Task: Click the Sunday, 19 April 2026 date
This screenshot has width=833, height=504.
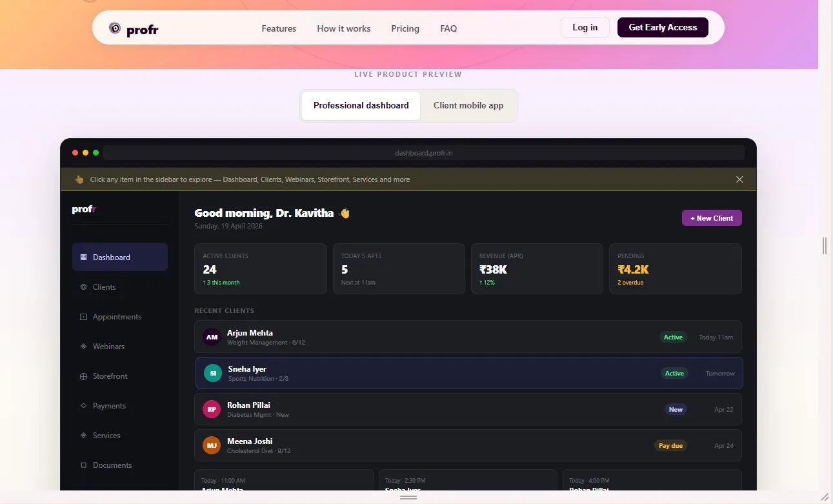Action: 228,226
